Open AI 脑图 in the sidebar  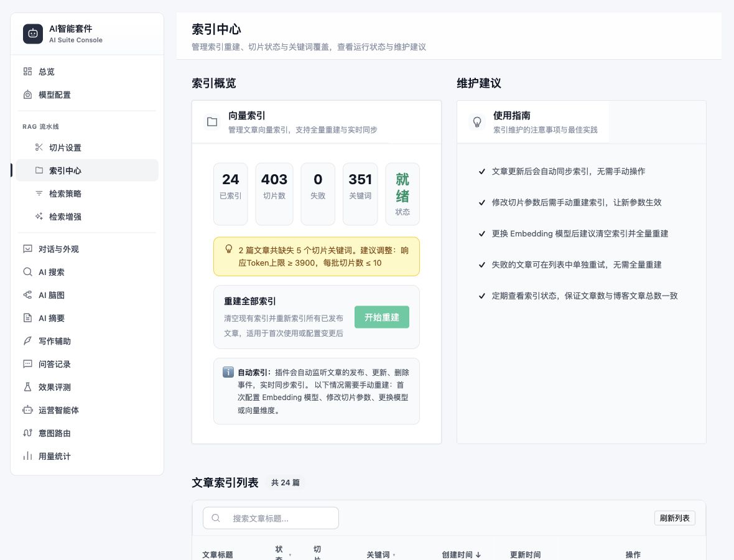87,295
